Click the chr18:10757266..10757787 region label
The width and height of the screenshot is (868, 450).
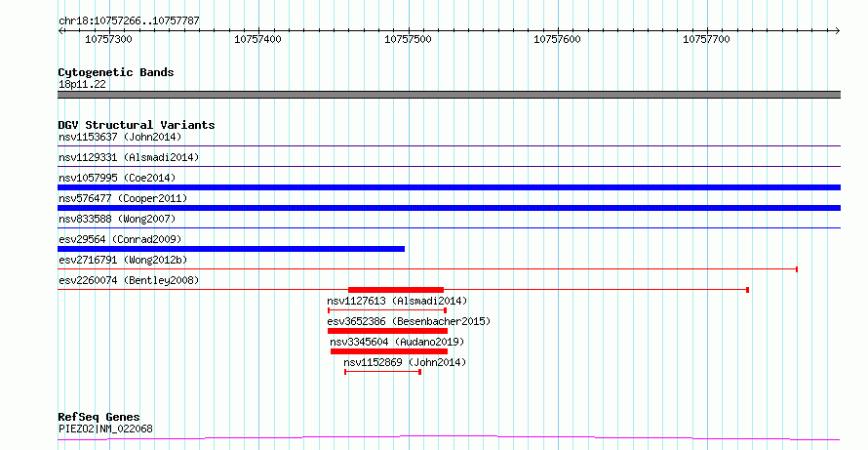coord(129,21)
